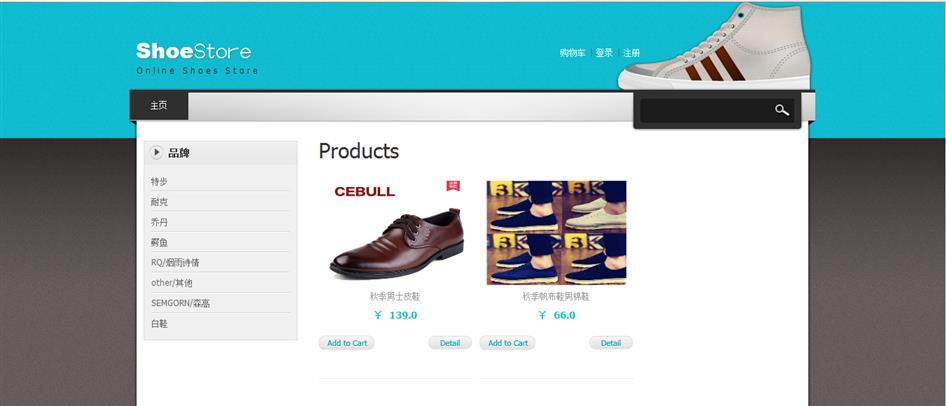Viewport: 946px width, 406px height.
Task: Open the 购物车 shopping cart link
Action: (x=572, y=53)
